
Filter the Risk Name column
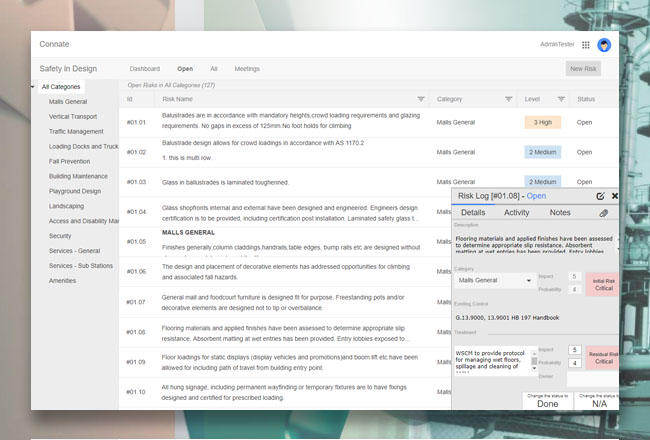421,99
